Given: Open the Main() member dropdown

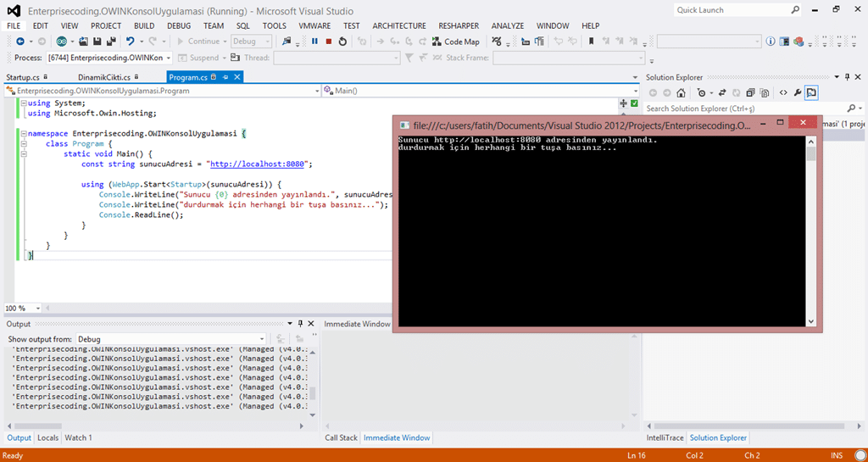Looking at the screenshot, I should [x=635, y=91].
